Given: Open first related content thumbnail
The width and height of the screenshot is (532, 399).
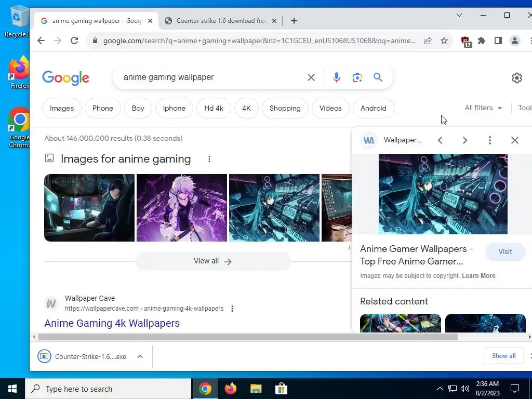Looking at the screenshot, I should click(x=401, y=323).
